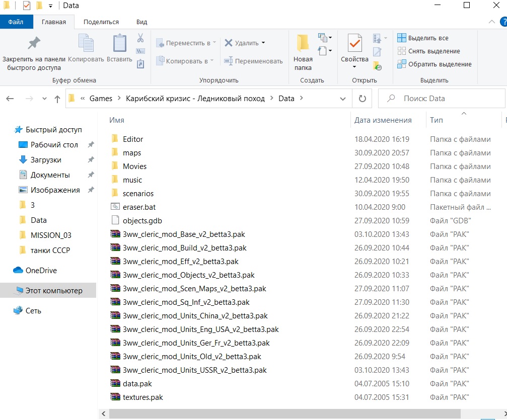Select Этот компьютер in the sidebar

point(48,290)
